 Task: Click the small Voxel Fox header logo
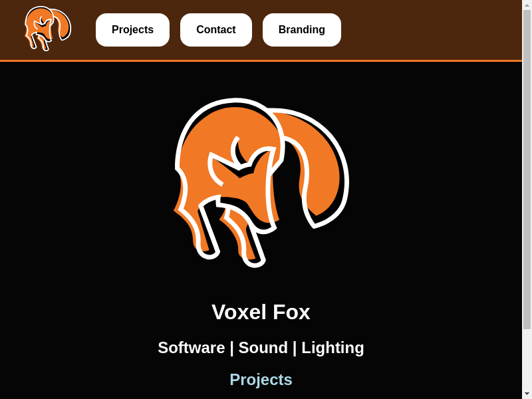coord(47,29)
